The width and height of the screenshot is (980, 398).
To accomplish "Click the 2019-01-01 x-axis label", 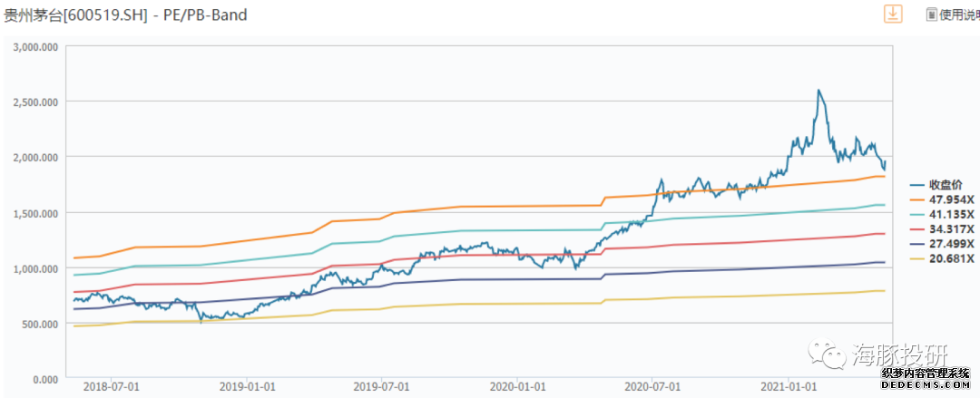I will tap(247, 388).
